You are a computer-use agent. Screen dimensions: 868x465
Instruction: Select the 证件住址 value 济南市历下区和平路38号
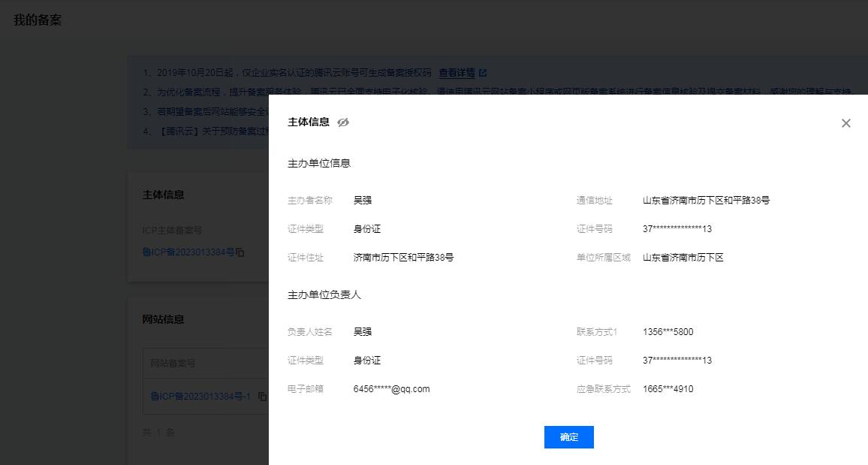point(403,258)
